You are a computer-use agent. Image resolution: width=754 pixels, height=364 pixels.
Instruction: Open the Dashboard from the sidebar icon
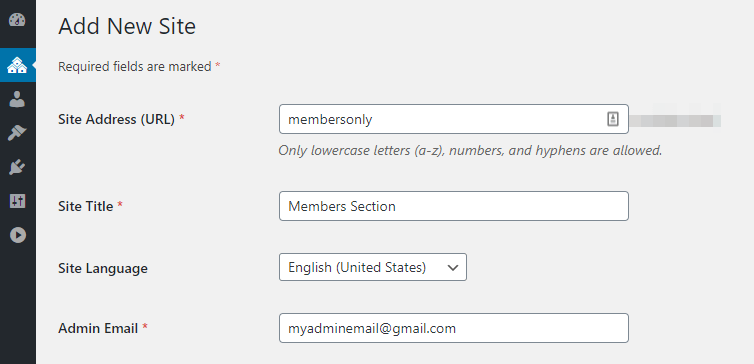(x=17, y=21)
